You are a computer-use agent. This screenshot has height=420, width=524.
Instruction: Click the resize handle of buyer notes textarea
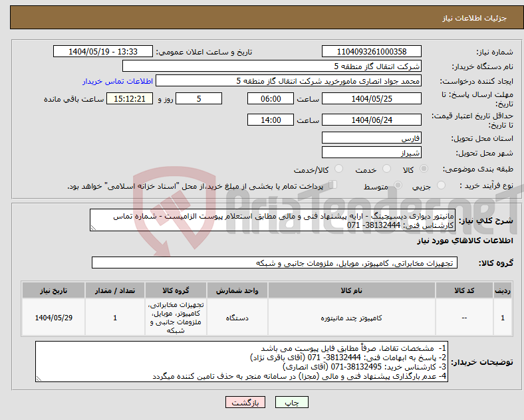click(39, 379)
